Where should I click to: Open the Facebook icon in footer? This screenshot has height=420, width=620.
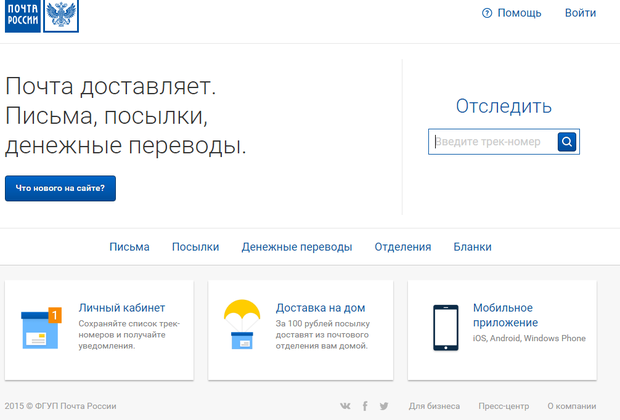click(365, 406)
